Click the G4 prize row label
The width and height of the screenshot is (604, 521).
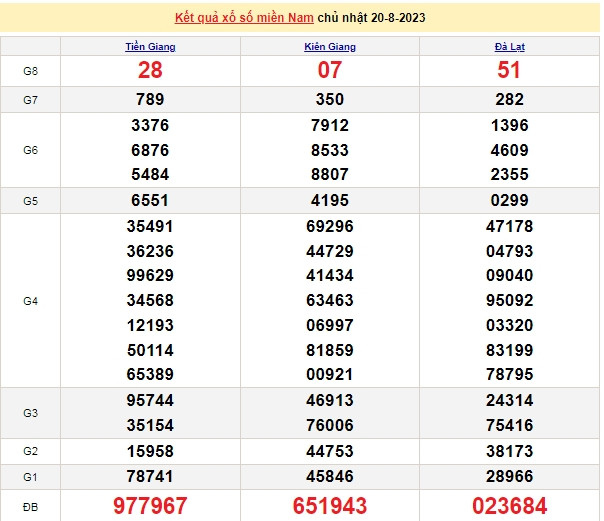pyautogui.click(x=30, y=300)
